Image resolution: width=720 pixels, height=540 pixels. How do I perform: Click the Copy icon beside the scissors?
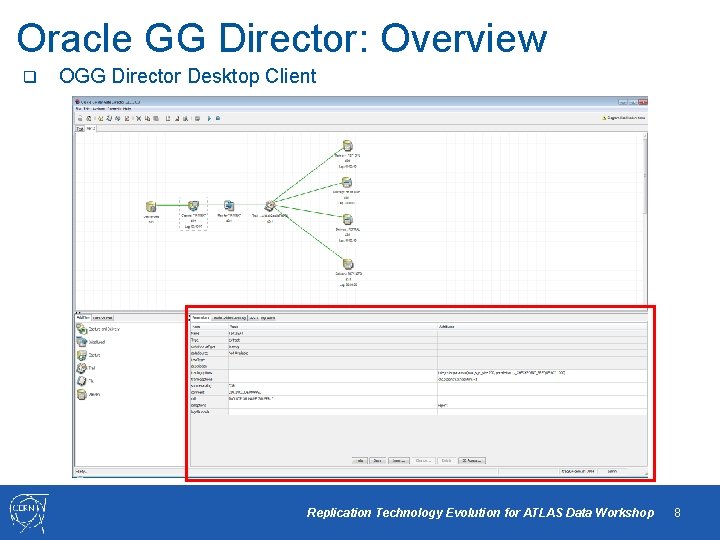point(147,118)
